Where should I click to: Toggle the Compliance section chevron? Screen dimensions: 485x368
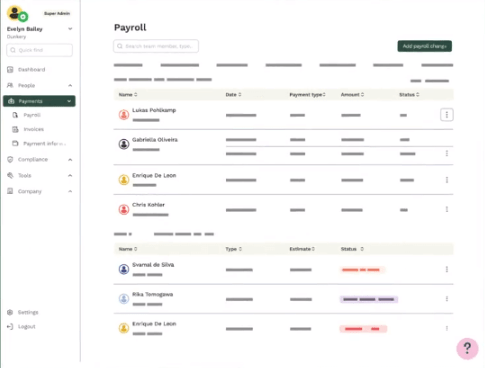click(70, 160)
